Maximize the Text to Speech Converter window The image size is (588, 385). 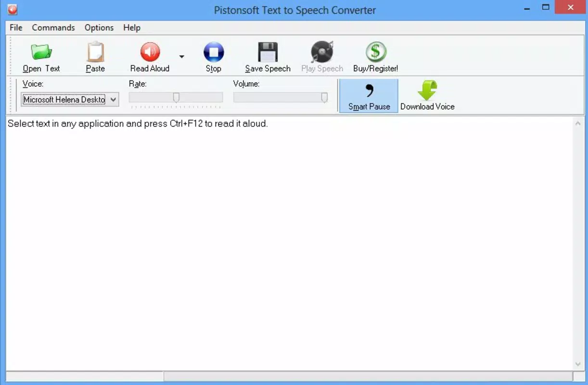[546, 7]
